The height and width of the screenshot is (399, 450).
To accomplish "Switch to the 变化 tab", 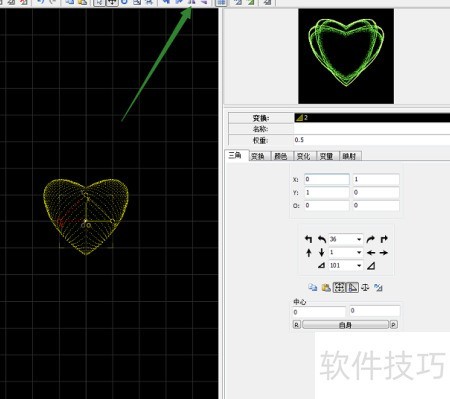I will [x=303, y=156].
